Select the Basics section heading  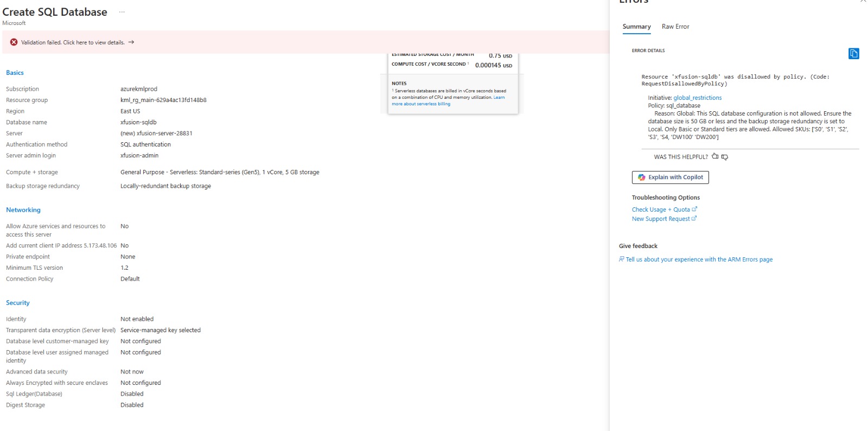click(x=15, y=73)
